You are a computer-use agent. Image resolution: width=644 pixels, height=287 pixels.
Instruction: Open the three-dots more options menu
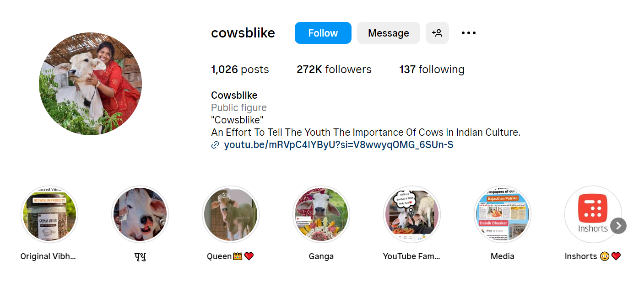[469, 33]
